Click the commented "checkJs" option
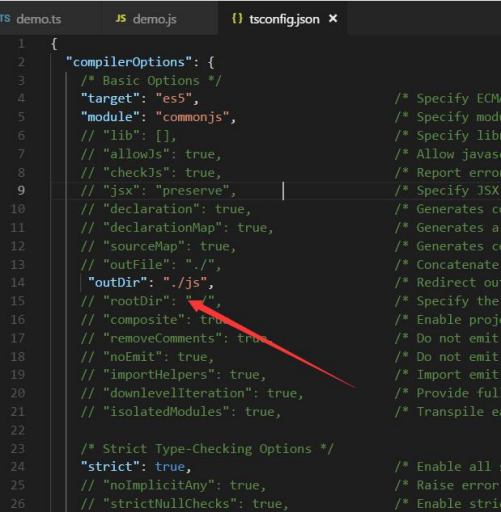 (151, 173)
